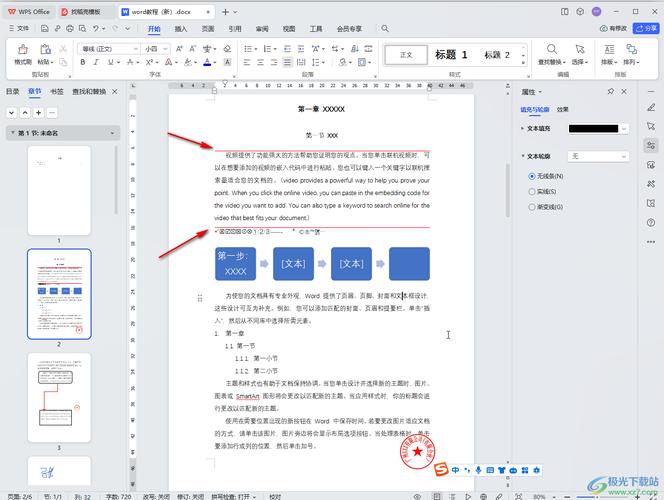Switch to the Insert (插入) ribbon tab

tap(180, 29)
